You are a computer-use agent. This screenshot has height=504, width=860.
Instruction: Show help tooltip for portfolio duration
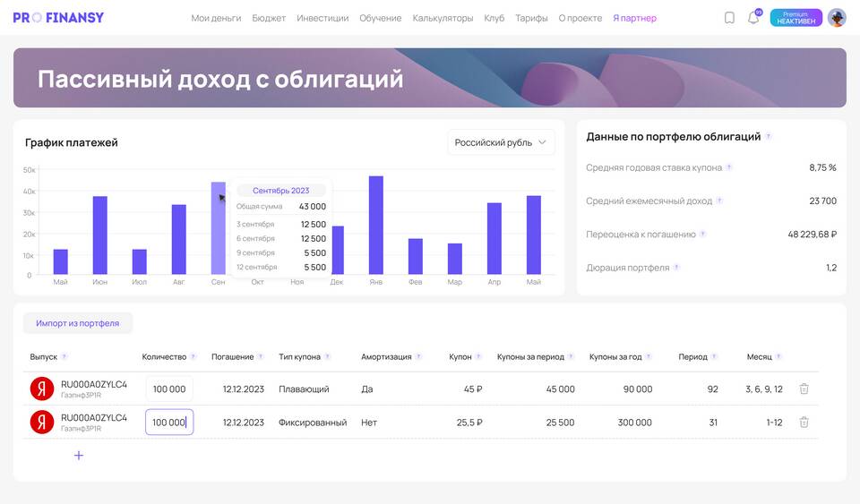676,268
